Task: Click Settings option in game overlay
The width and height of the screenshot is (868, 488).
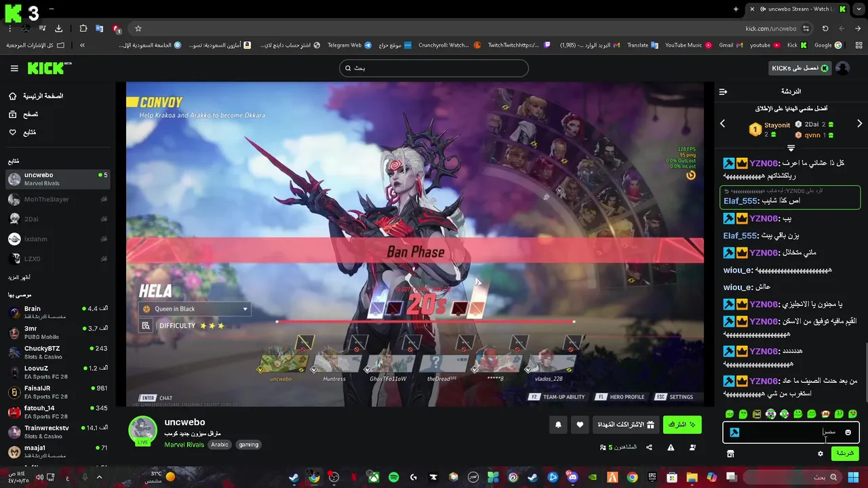Action: click(x=674, y=397)
